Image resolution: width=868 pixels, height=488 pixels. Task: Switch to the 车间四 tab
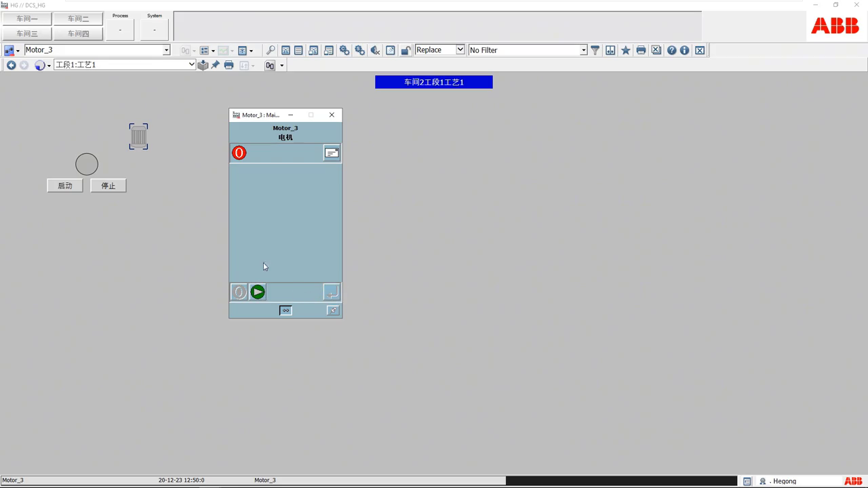[78, 33]
